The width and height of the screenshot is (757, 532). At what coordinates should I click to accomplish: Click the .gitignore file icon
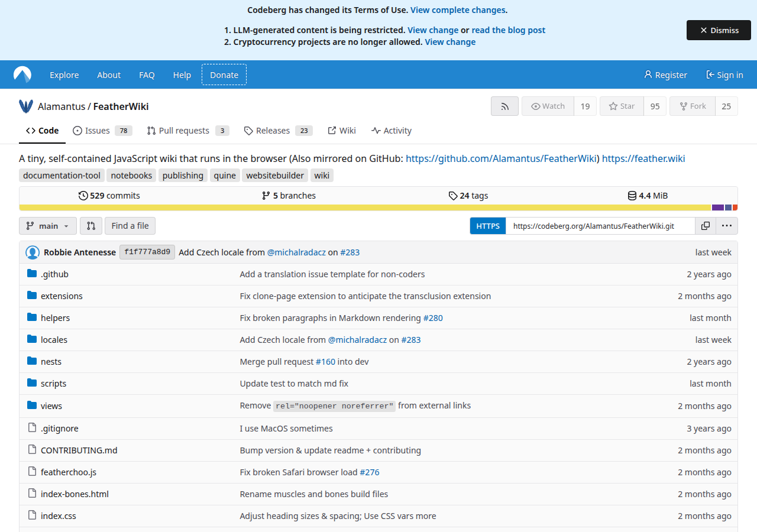32,428
